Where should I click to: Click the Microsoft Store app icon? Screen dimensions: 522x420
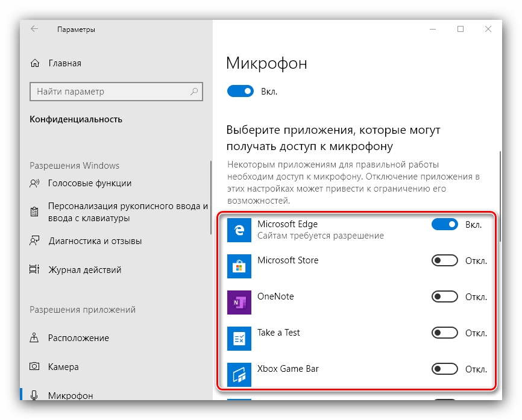coord(239,266)
